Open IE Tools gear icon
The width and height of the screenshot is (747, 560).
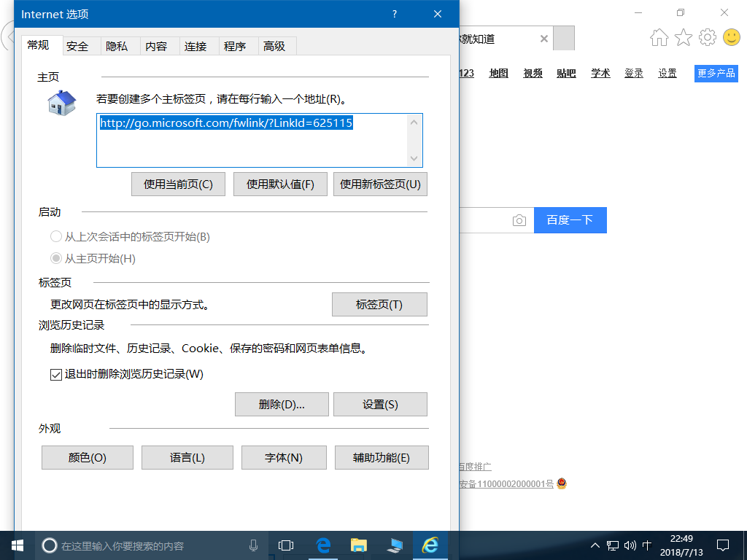pos(708,37)
